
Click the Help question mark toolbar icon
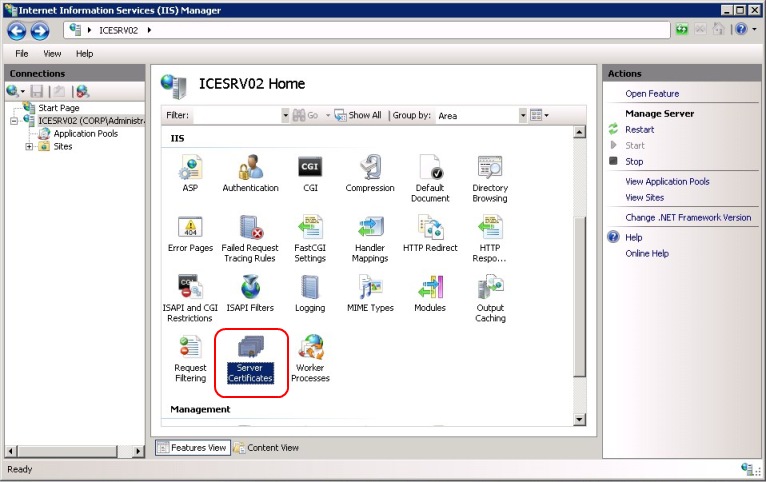tap(741, 30)
